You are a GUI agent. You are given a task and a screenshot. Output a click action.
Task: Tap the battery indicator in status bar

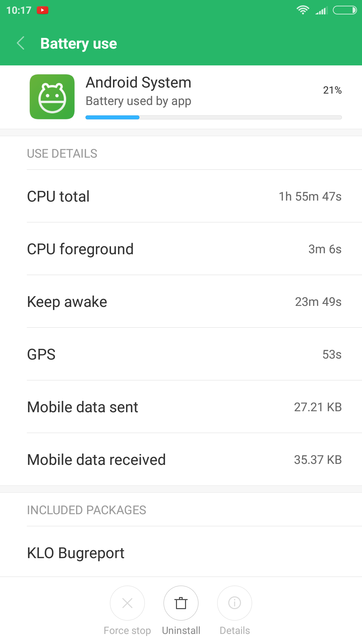tap(345, 10)
